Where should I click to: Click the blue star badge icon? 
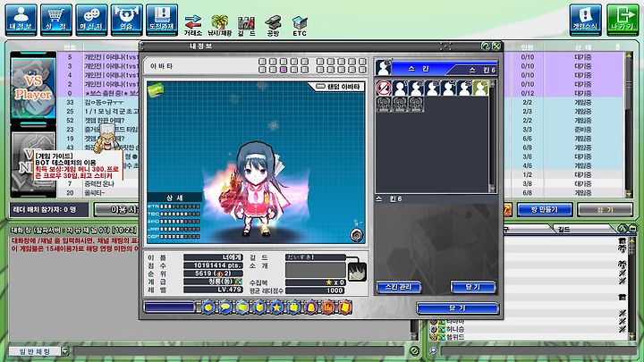(x=276, y=307)
